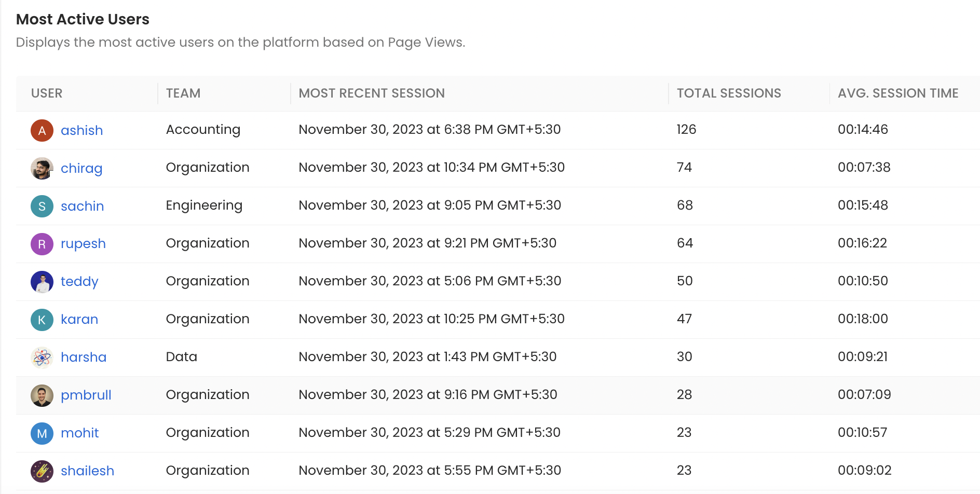The width and height of the screenshot is (980, 494).
Task: Click the MOST RECENT SESSION header
Action: pyautogui.click(x=371, y=93)
